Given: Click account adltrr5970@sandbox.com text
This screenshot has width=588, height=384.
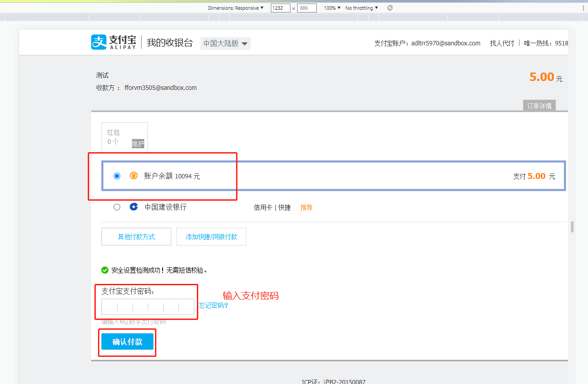Looking at the screenshot, I should (446, 43).
